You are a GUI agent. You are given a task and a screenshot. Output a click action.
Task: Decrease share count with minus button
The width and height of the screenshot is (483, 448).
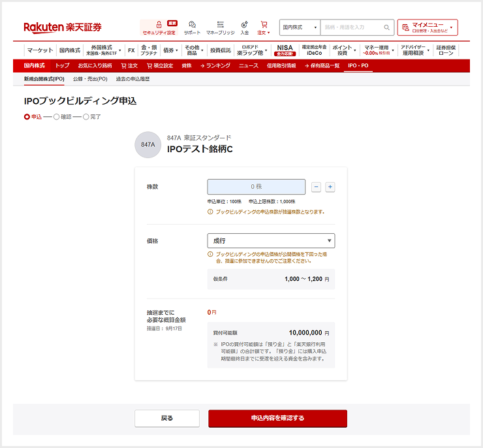coord(317,187)
